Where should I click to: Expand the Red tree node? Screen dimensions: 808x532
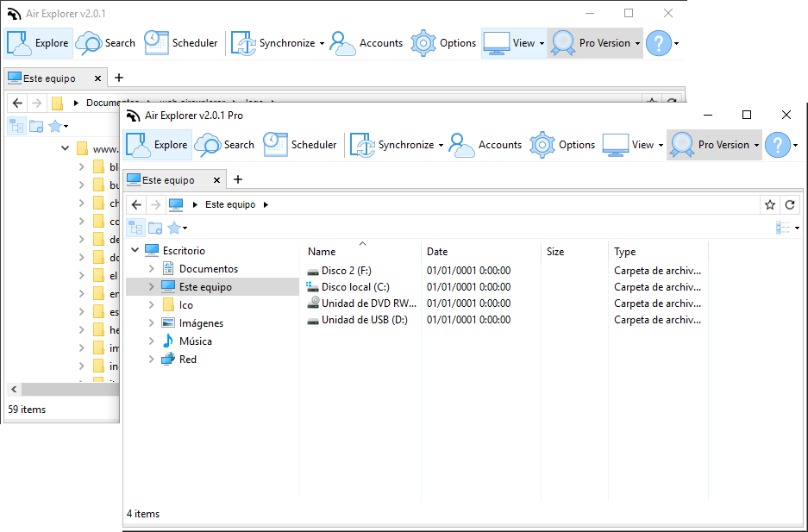pos(152,359)
